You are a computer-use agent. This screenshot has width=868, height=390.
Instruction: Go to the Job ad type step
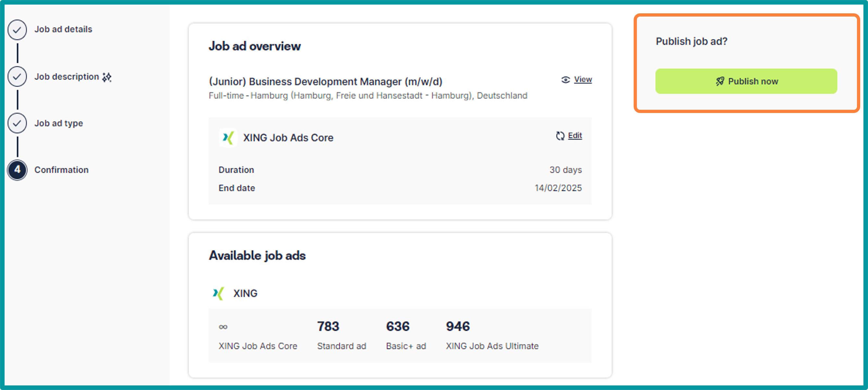58,123
